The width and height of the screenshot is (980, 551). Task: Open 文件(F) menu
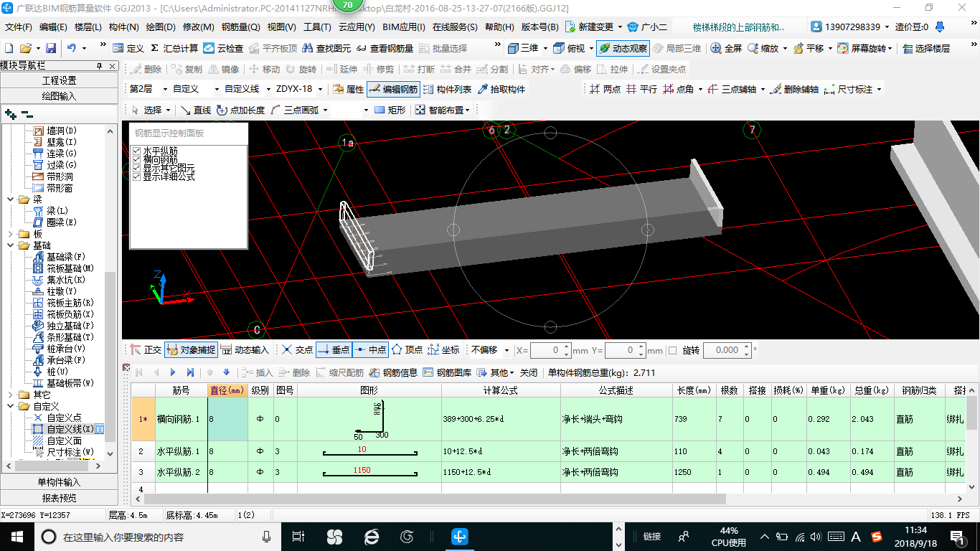pos(19,27)
